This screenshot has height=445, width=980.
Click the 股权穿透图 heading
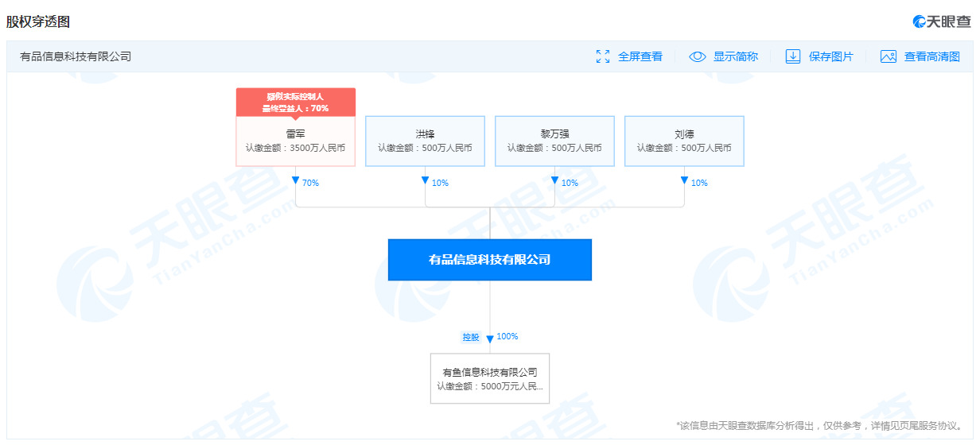coord(38,21)
